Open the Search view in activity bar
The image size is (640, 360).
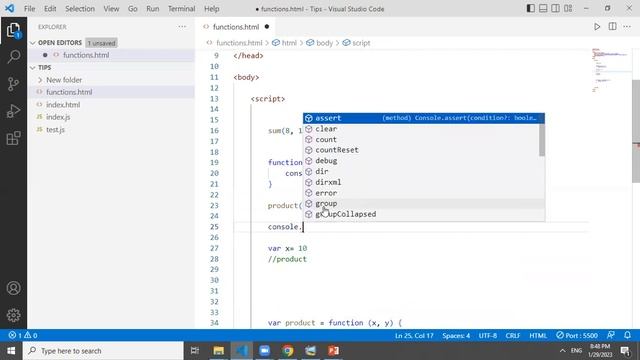(13, 57)
